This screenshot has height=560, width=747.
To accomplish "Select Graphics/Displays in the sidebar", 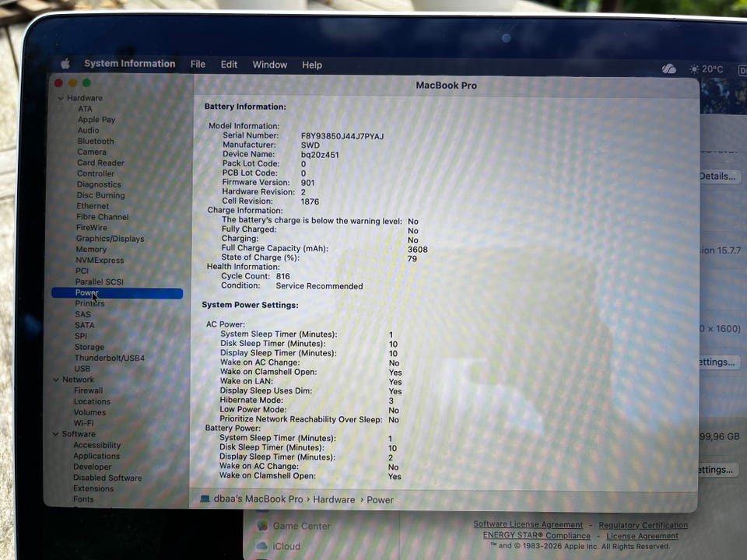I will coord(110,239).
